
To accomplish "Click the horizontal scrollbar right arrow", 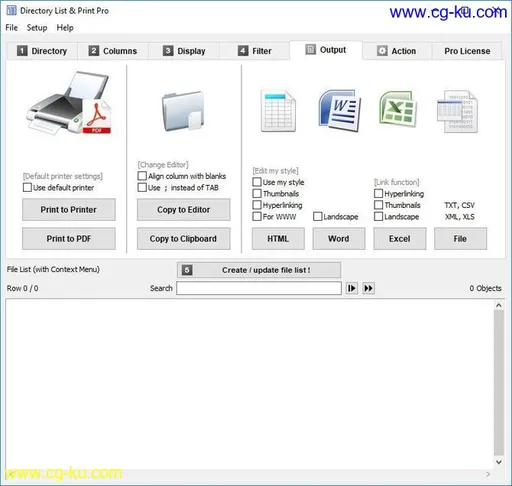I will click(x=488, y=474).
